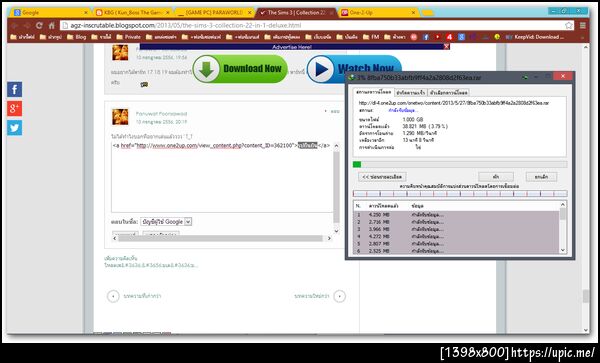600x363 pixels.
Task: Cancel the download in the dialog
Action: coord(541,177)
